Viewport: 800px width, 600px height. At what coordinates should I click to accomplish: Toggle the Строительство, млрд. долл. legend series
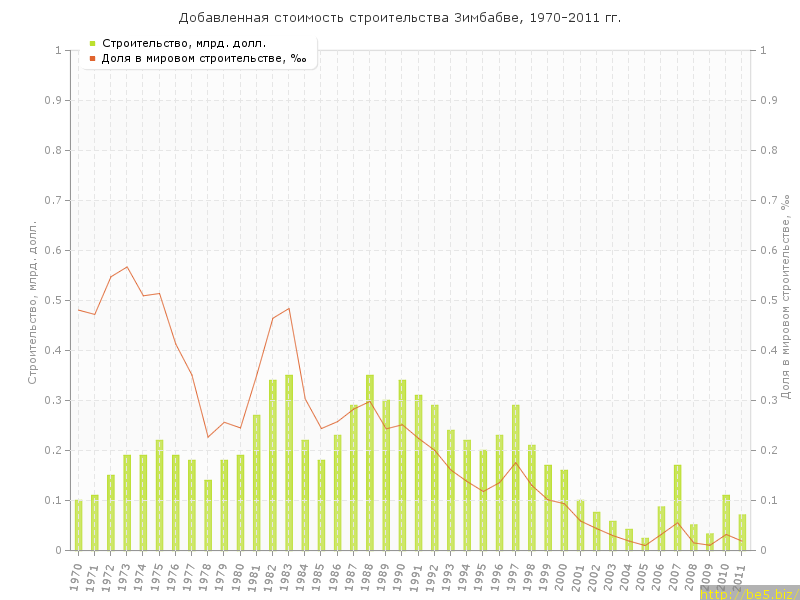(183, 43)
